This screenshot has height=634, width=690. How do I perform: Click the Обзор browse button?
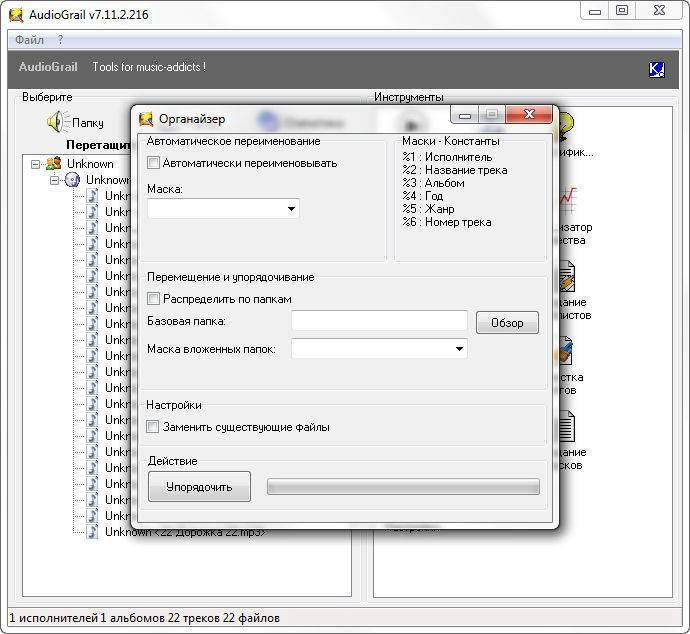pyautogui.click(x=507, y=323)
